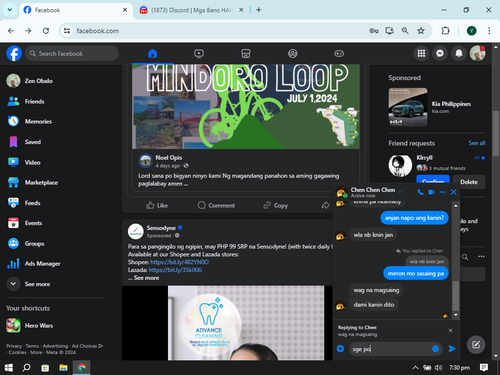500x375 pixels.
Task: Click the new message compose button
Action: (476, 345)
